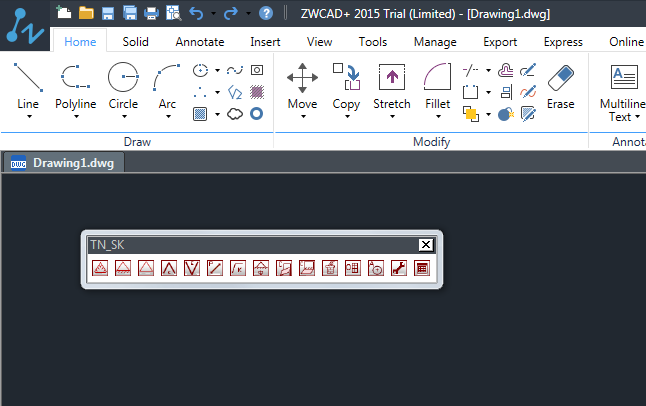Expand the Polyline dropdown arrow

tap(76, 117)
